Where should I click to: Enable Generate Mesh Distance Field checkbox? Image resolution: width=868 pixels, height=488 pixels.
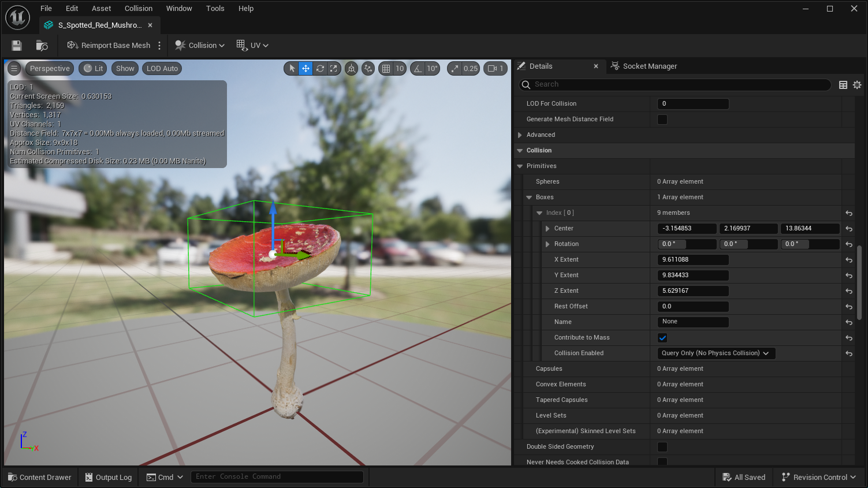pyautogui.click(x=662, y=120)
